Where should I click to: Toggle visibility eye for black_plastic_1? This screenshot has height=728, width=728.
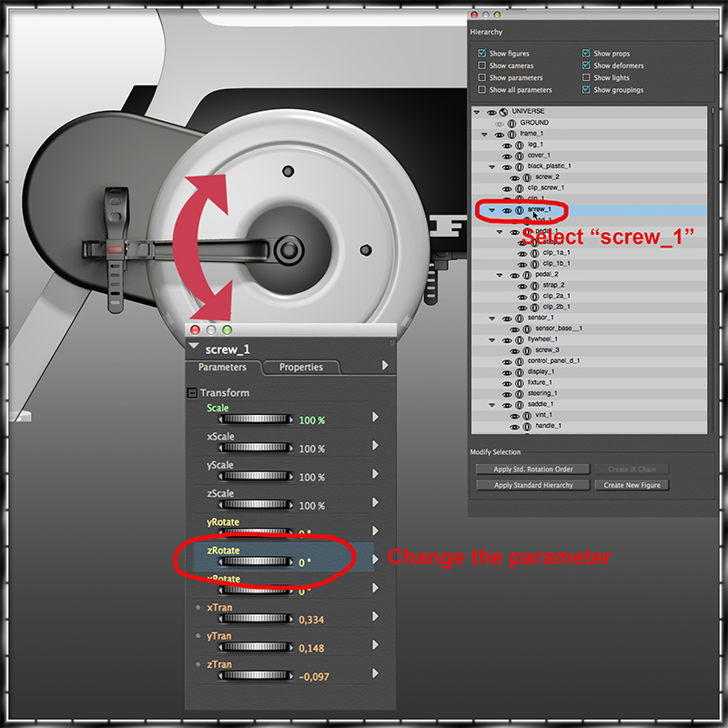(507, 167)
